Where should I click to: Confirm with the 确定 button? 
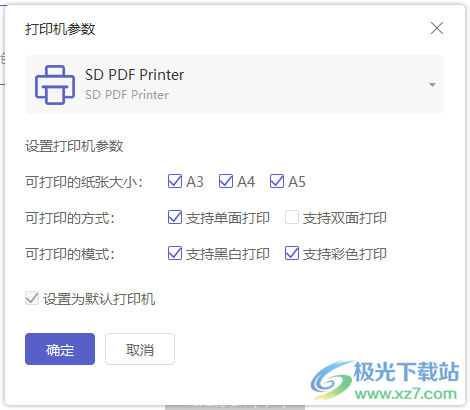tap(60, 349)
